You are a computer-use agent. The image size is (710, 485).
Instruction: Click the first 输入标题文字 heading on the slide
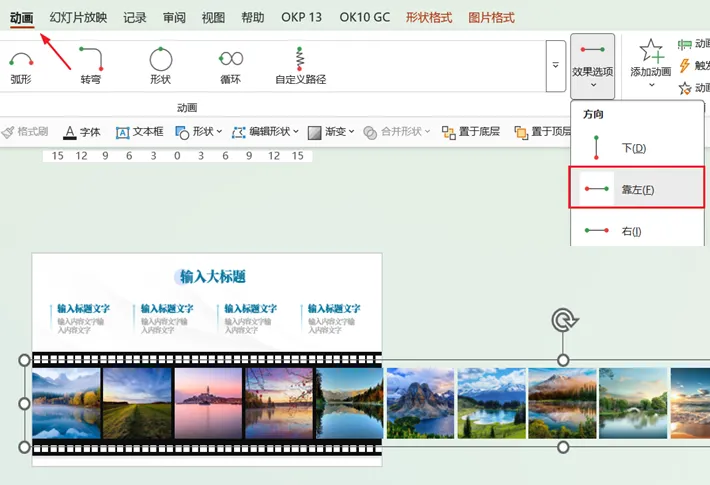pos(84,308)
